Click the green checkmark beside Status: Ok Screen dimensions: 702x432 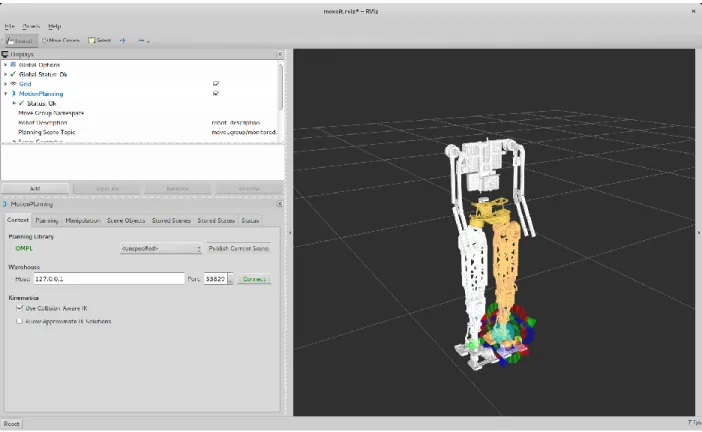(21, 103)
